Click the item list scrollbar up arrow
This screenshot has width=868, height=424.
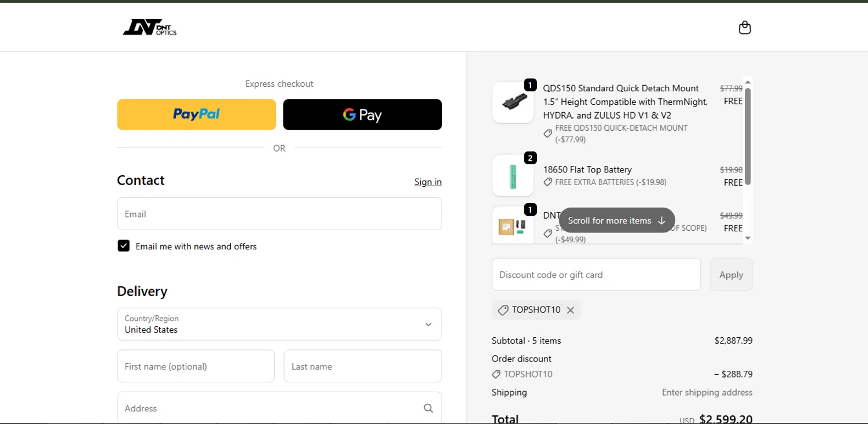(748, 82)
